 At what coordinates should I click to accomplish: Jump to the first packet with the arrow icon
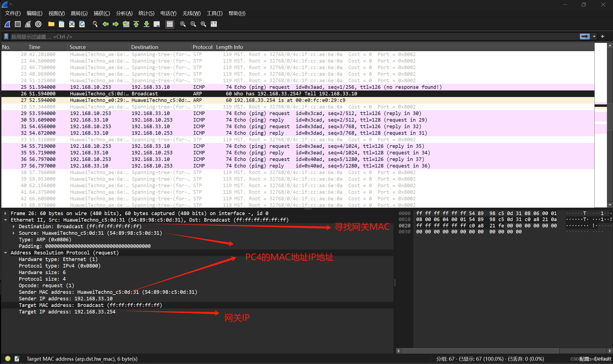[x=136, y=24]
